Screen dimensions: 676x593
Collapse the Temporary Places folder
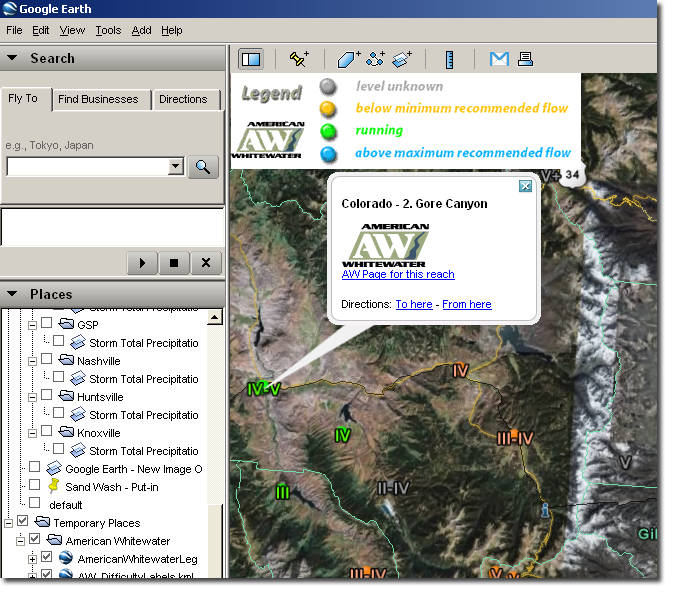pyautogui.click(x=8, y=523)
